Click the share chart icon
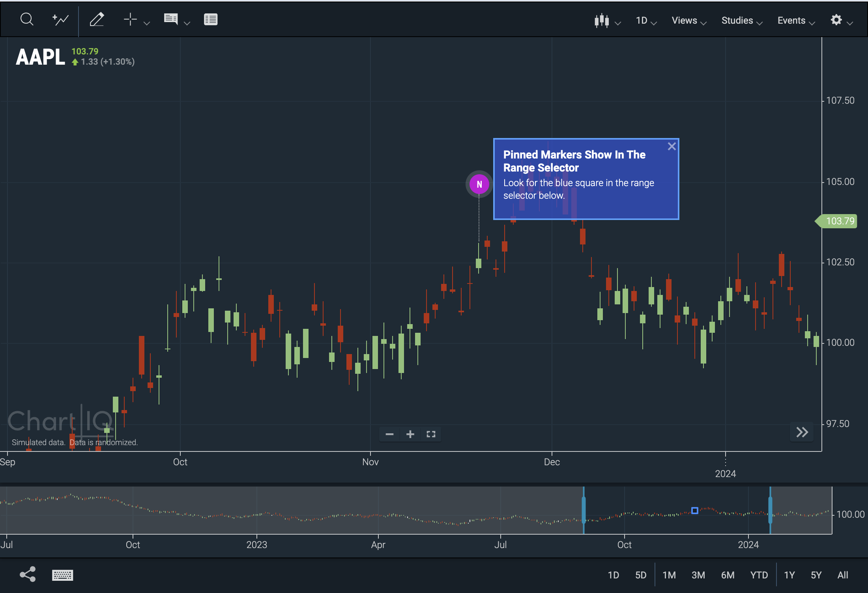Viewport: 868px width, 593px height. pyautogui.click(x=28, y=574)
